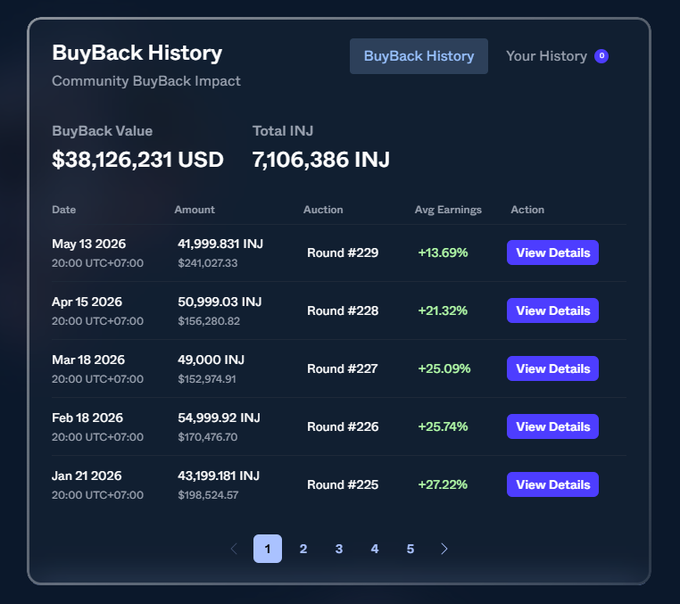
Task: Click the Round #225 label
Action: click(x=343, y=484)
